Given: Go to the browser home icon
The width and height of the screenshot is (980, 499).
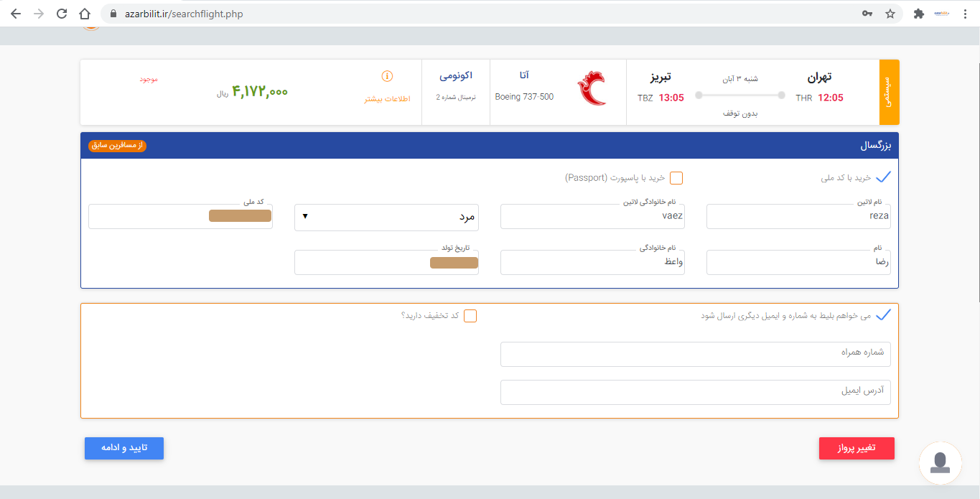Looking at the screenshot, I should tap(85, 14).
